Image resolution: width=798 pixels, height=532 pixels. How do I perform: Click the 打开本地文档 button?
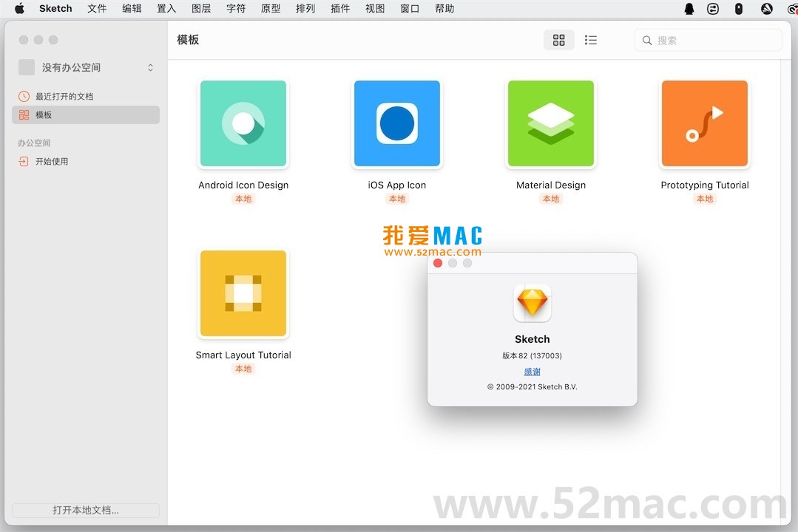pos(85,510)
